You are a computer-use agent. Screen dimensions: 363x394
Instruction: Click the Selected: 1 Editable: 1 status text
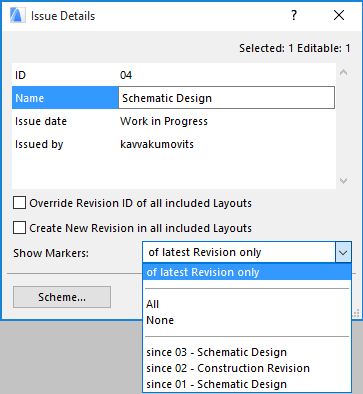click(295, 48)
